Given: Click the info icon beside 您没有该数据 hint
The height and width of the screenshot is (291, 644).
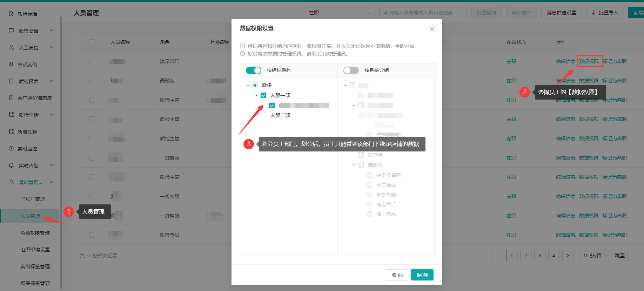Looking at the screenshot, I should click(x=242, y=54).
